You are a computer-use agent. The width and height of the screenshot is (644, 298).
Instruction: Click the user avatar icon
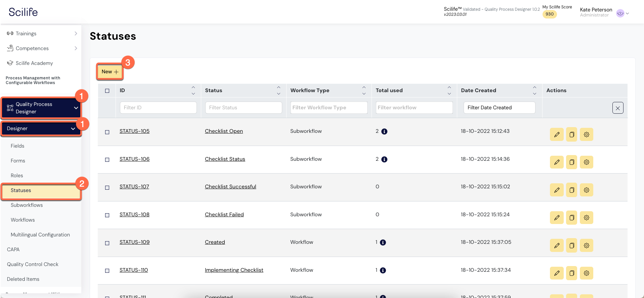click(x=620, y=13)
